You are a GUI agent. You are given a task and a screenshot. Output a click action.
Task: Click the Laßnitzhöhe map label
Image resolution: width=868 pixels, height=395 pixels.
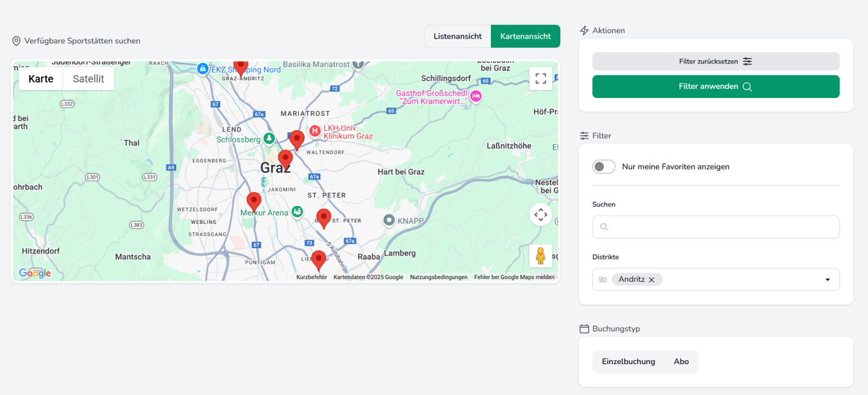click(x=509, y=146)
